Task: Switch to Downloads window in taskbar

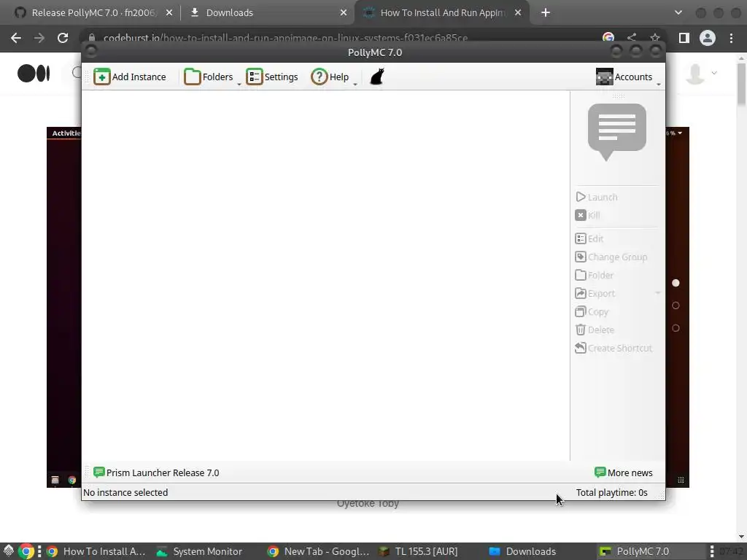Action: tap(522, 551)
